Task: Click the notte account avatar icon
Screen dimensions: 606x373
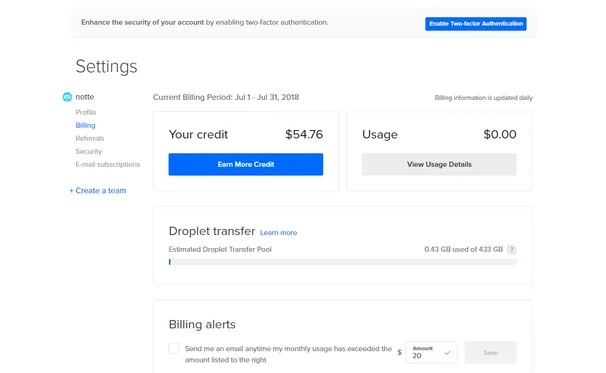Action: coord(67,97)
